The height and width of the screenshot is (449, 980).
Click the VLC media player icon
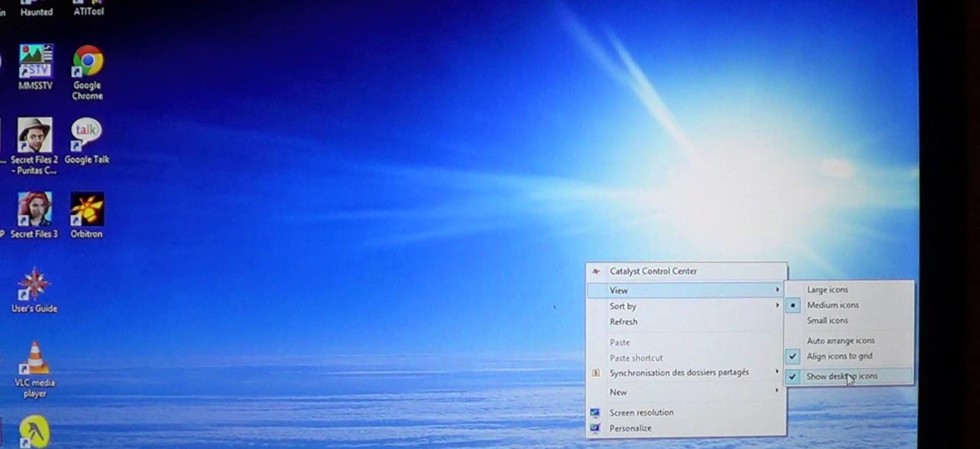(x=35, y=359)
